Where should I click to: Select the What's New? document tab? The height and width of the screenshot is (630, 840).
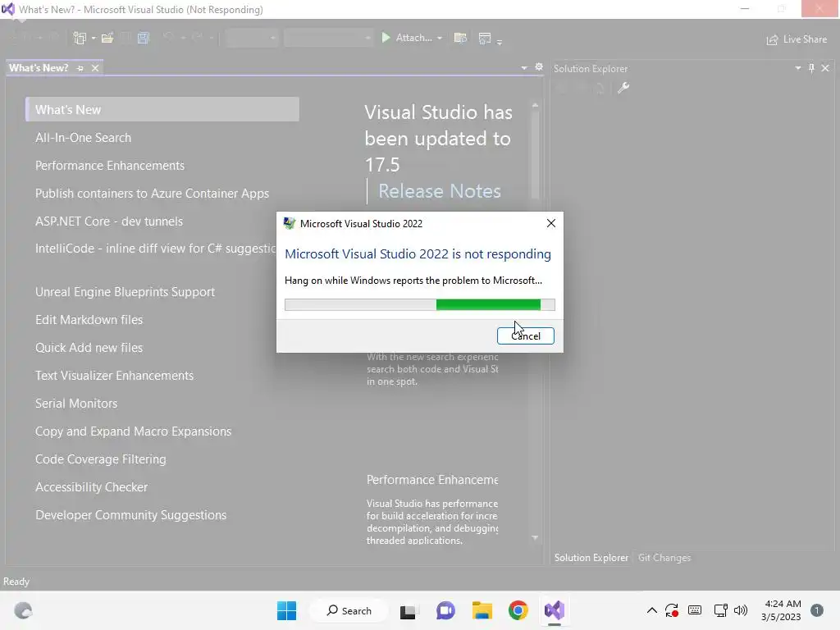[39, 68]
